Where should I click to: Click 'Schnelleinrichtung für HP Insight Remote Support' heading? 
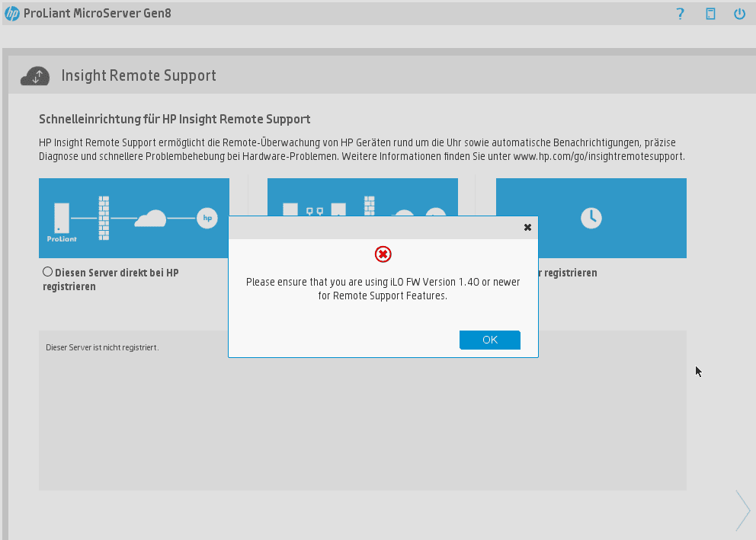[175, 119]
